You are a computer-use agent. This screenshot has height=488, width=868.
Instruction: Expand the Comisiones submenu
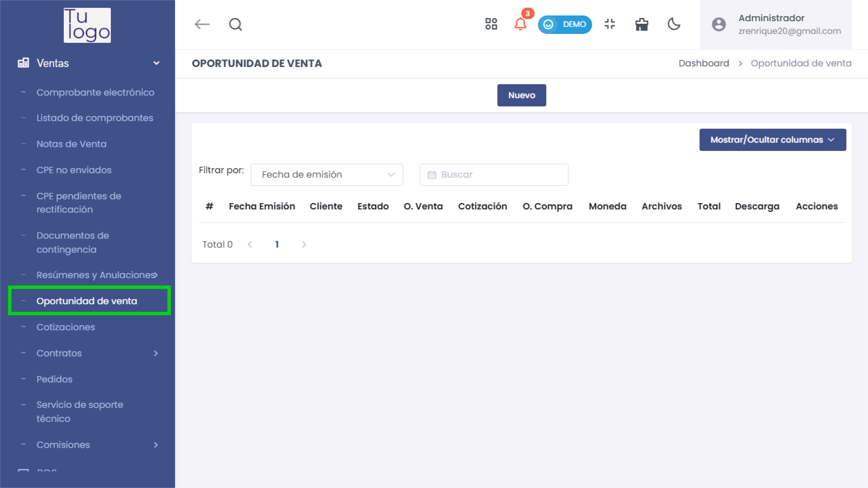coord(156,445)
